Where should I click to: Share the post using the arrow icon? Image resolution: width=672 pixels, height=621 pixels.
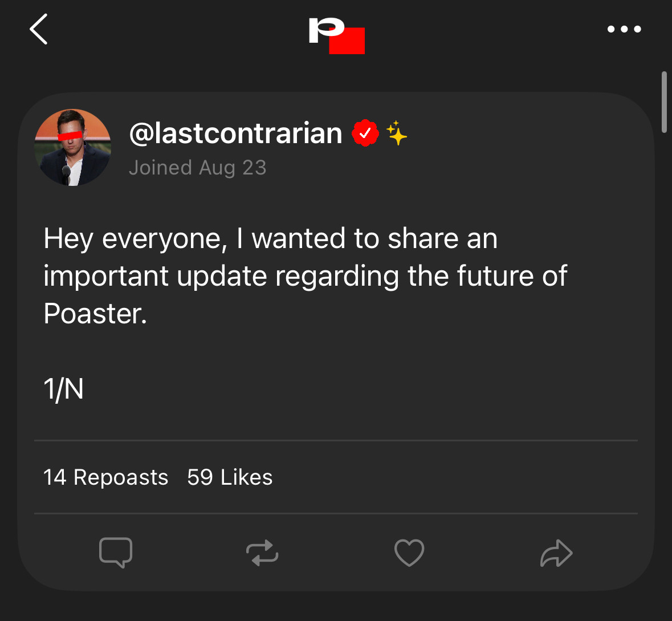[556, 553]
